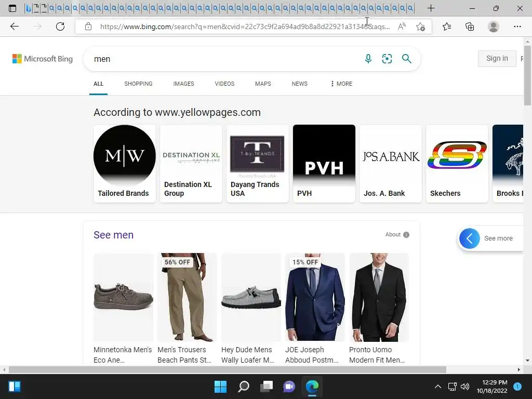Open Jos. A. Bank card

pos(391,164)
